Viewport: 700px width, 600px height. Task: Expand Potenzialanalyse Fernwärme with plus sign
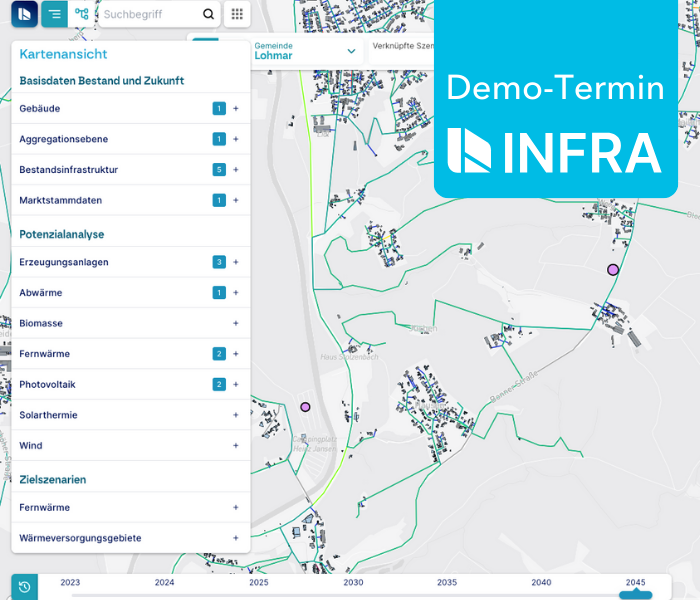click(236, 354)
